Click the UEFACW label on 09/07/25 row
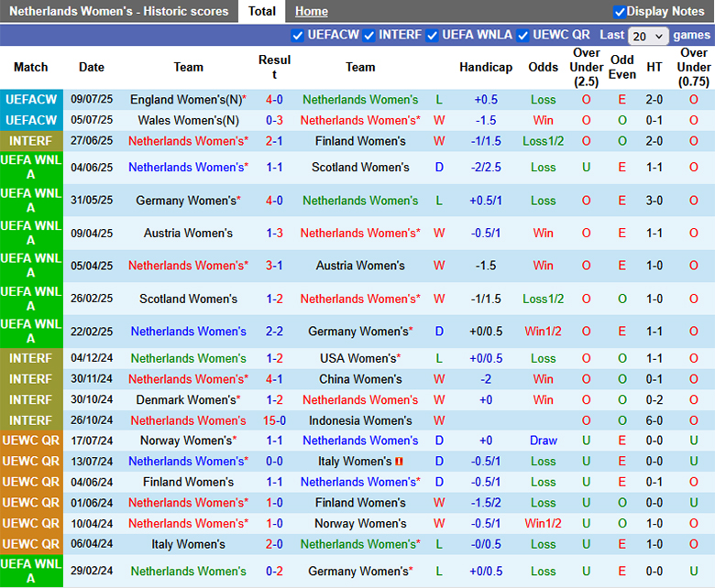715x588 pixels. click(x=31, y=100)
